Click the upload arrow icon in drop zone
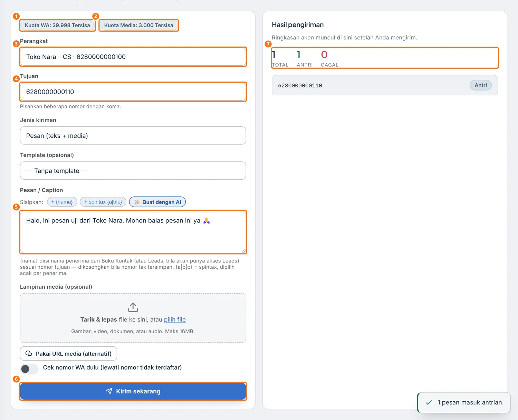This screenshot has height=420, width=518. (x=133, y=307)
